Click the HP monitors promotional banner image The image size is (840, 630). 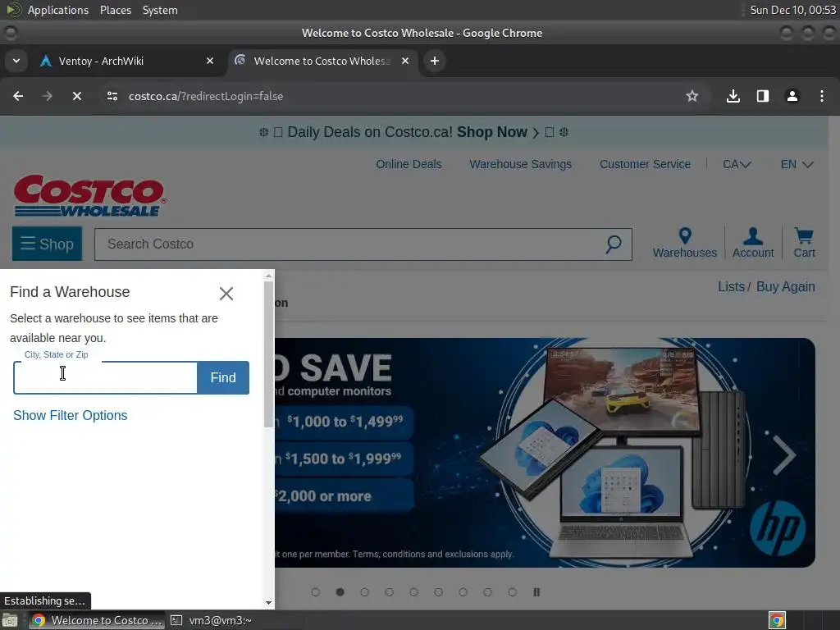click(545, 453)
